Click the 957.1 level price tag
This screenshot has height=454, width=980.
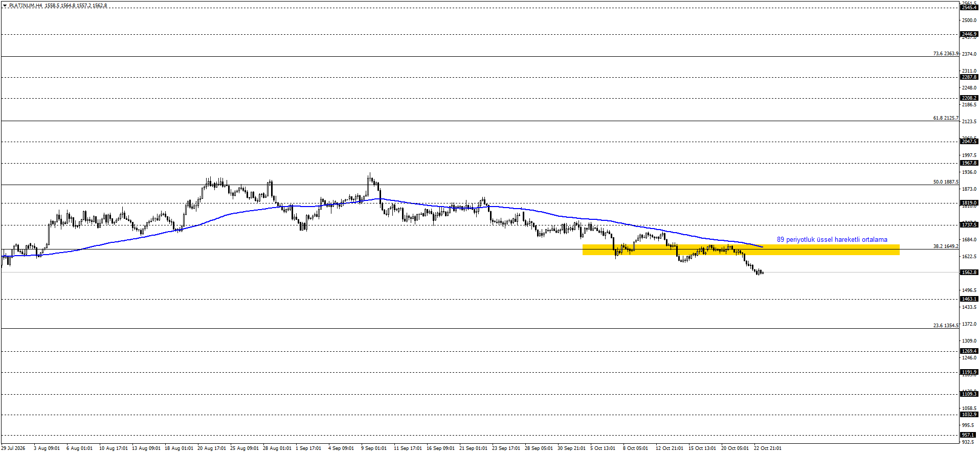[969, 435]
